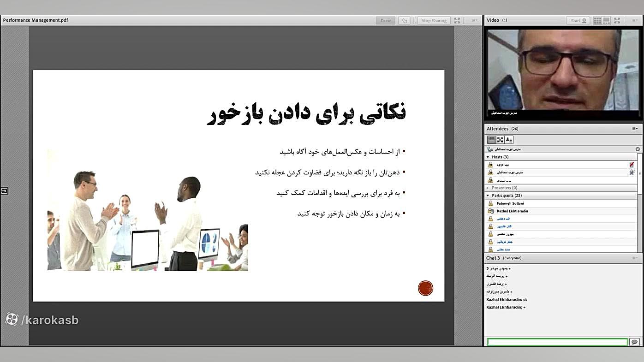Expand the Presenters (0) group
644x362 pixels.
pos(488,188)
